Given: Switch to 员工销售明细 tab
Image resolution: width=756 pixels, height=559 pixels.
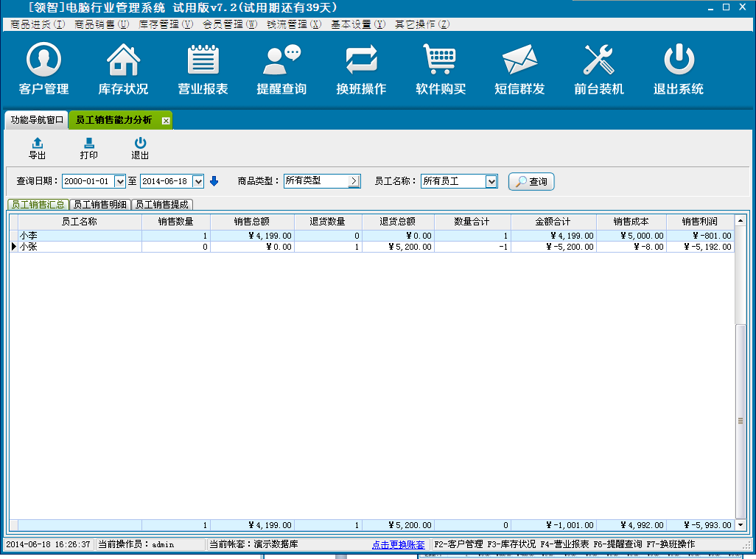Looking at the screenshot, I should point(99,205).
